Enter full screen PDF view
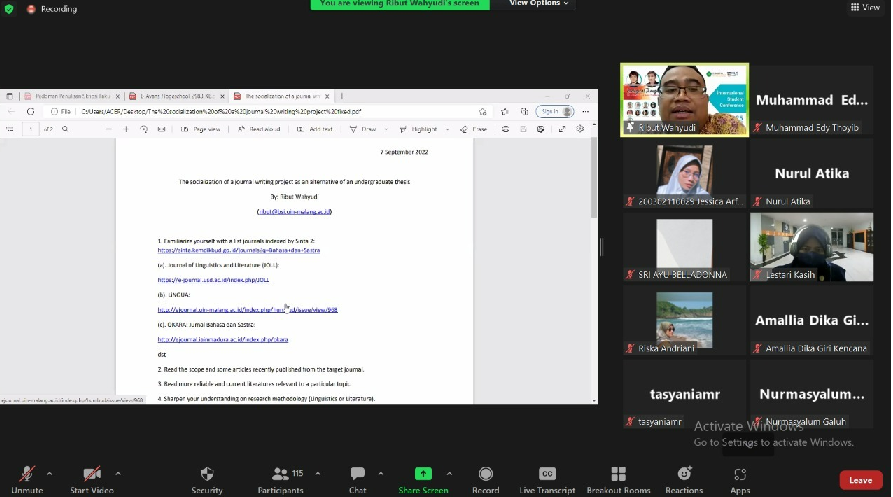 (562, 129)
